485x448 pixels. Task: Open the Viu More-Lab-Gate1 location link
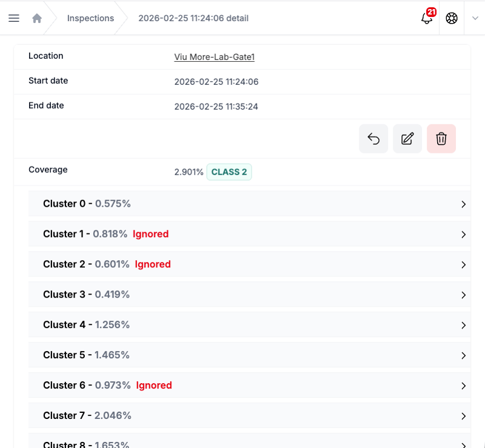pyautogui.click(x=214, y=56)
